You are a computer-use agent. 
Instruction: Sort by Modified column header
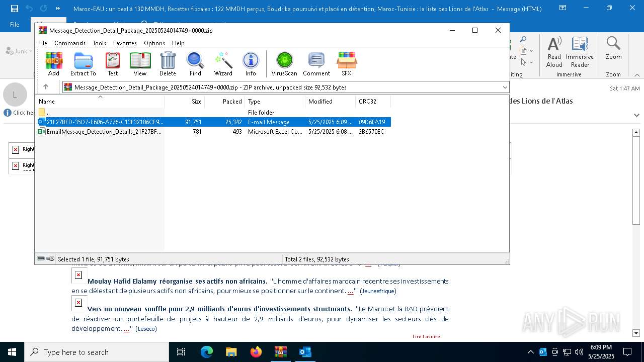click(330, 101)
